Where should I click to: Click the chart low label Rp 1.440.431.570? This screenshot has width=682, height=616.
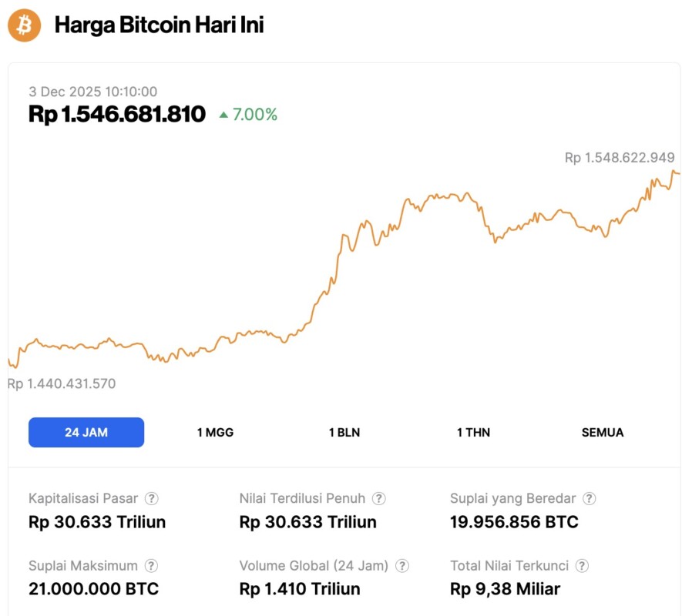(63, 383)
